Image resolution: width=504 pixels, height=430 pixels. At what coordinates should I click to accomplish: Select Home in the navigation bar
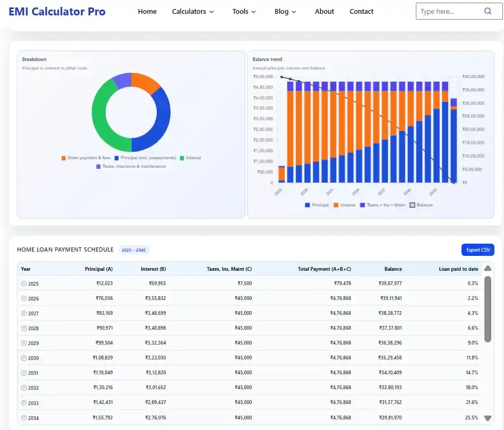point(147,11)
